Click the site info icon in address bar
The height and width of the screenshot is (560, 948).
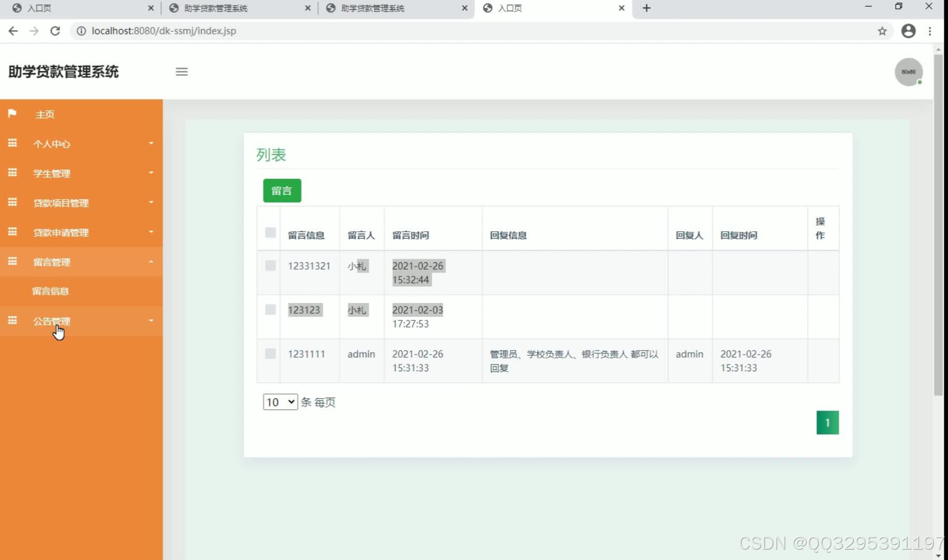coord(81,31)
